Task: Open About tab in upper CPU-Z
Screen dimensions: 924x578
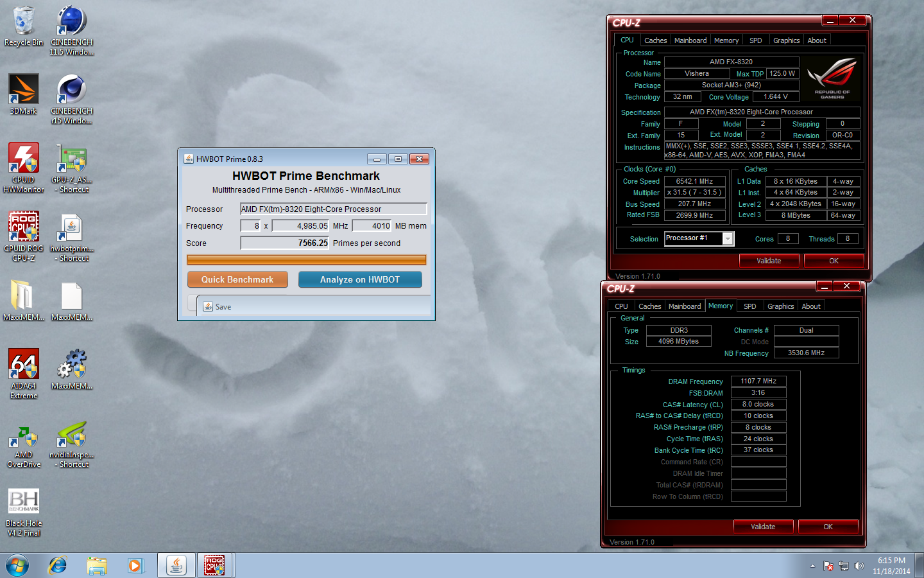Action: tap(817, 40)
